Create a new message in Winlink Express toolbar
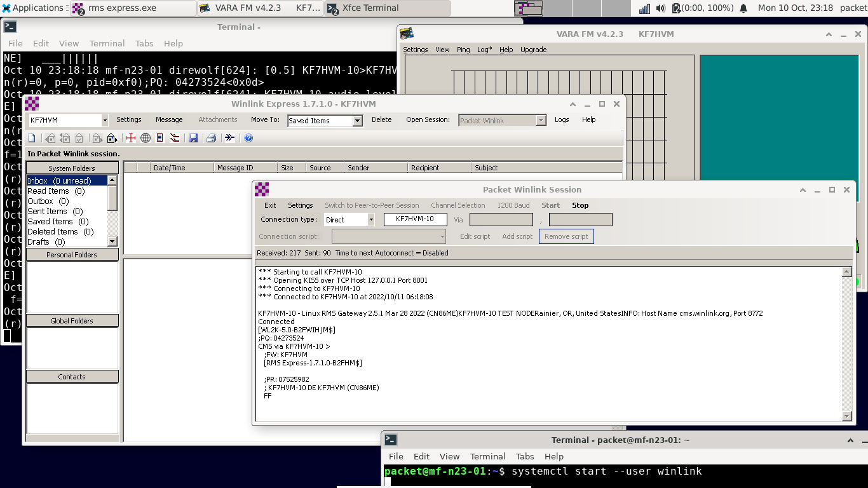Viewport: 868px width, 488px height. point(32,138)
